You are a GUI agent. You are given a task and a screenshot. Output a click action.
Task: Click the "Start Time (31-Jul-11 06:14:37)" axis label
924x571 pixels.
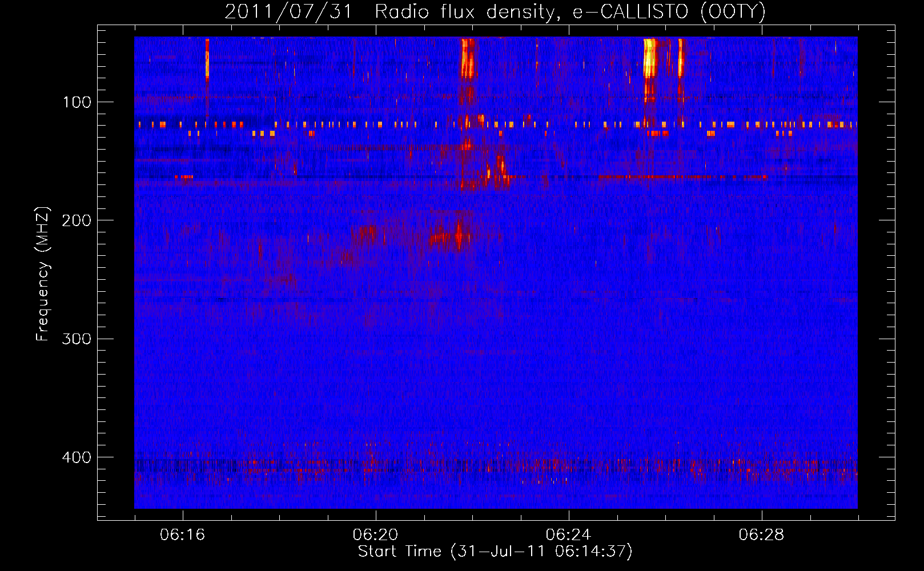495,552
